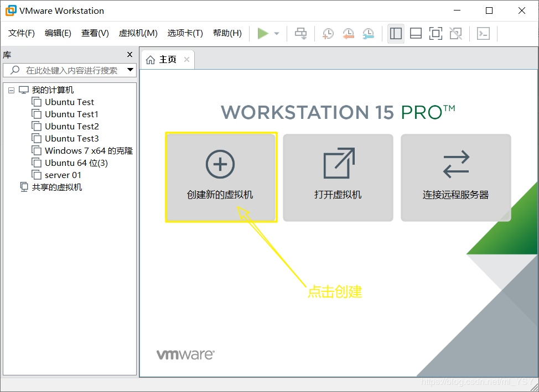Open the 虚拟机(M) menu
539x392 pixels.
[138, 33]
